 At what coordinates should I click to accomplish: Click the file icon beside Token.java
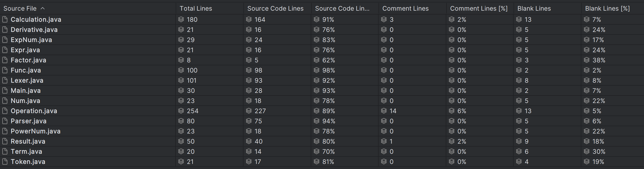5,162
